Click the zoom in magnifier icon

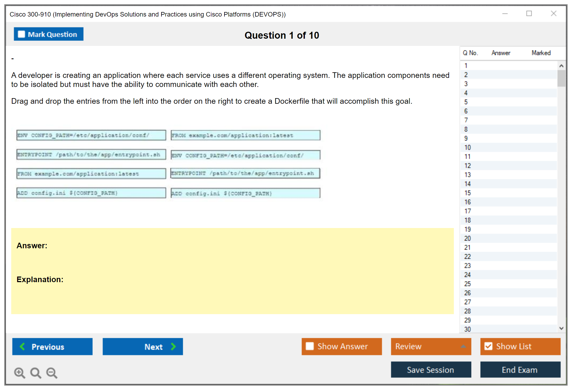click(x=19, y=373)
